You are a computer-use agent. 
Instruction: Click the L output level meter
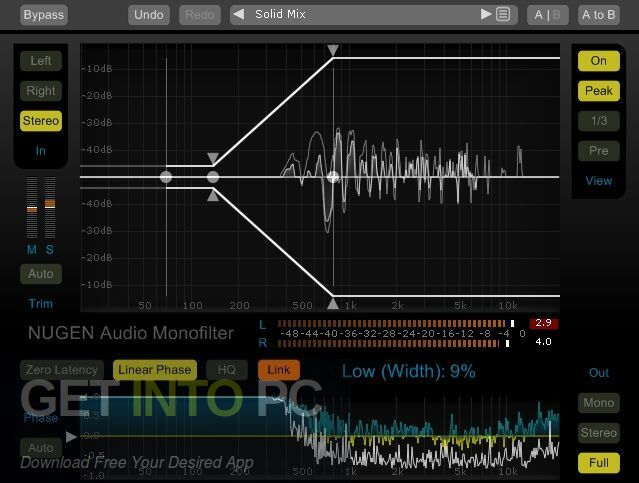[x=396, y=324]
